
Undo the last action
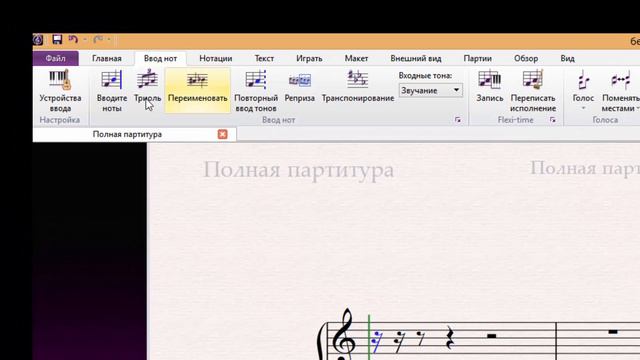[x=73, y=40]
